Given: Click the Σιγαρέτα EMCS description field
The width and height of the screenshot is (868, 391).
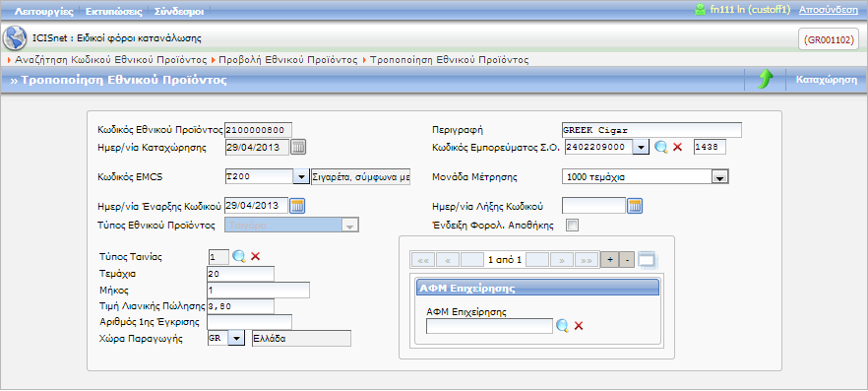Looking at the screenshot, I should 361,176.
